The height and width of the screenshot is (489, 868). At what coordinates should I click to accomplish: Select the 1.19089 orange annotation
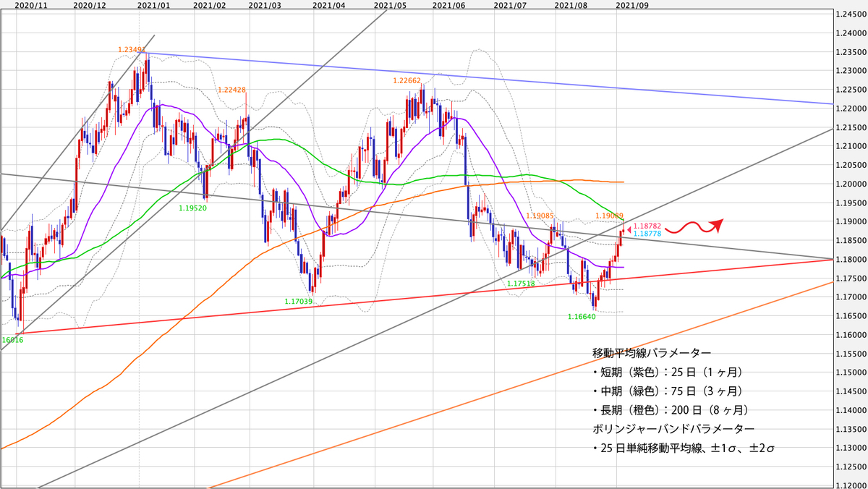pyautogui.click(x=609, y=216)
